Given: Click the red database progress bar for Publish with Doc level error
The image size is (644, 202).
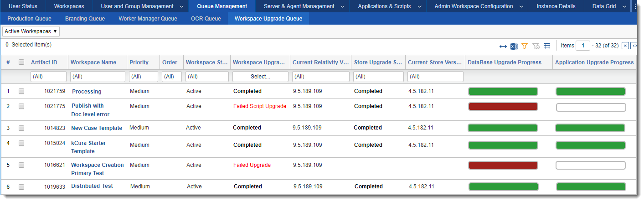Looking at the screenshot, I should (x=503, y=107).
